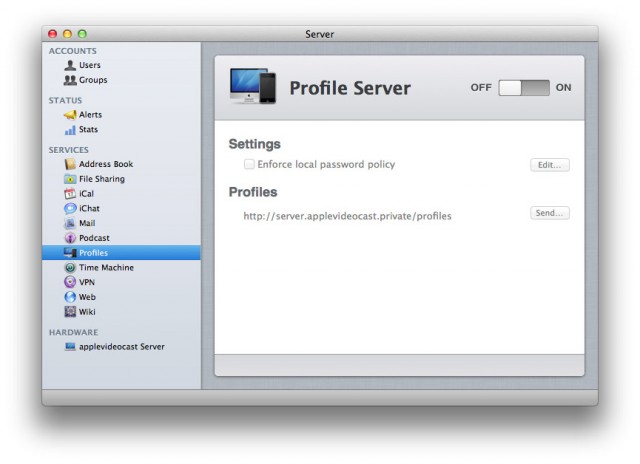Select the iChat service label
Screen dimensions: 640x464
pos(89,209)
